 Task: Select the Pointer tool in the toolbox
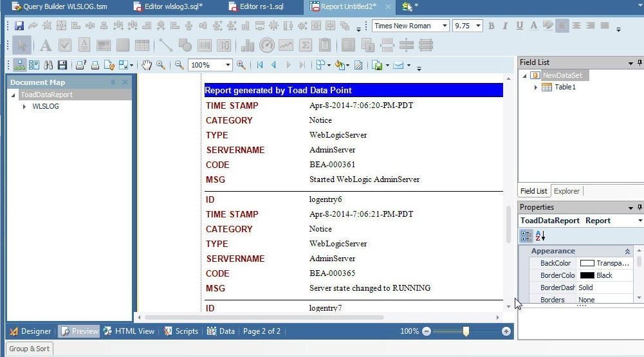22,45
